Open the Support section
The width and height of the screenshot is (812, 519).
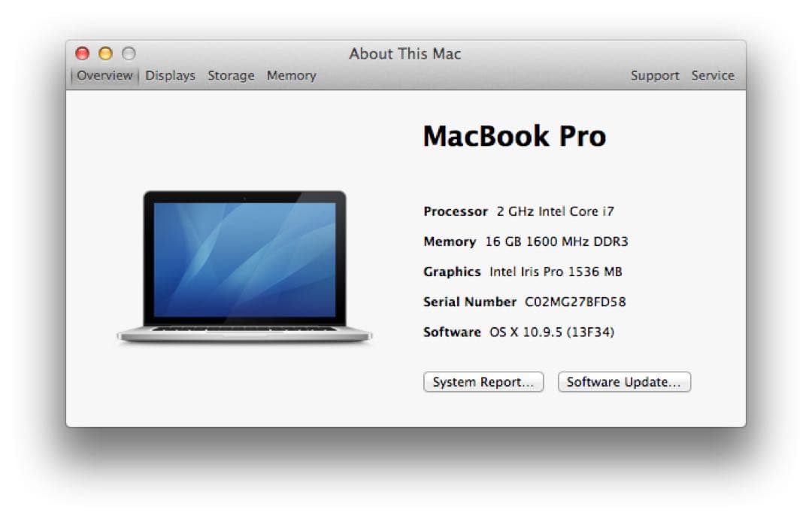655,75
